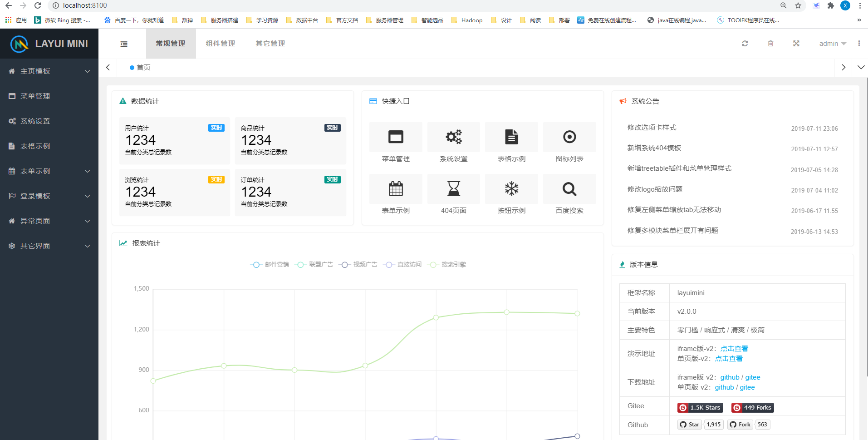Screen dimensions: 868x440
Task: Click GitHub Fork button
Action: [x=740, y=425]
